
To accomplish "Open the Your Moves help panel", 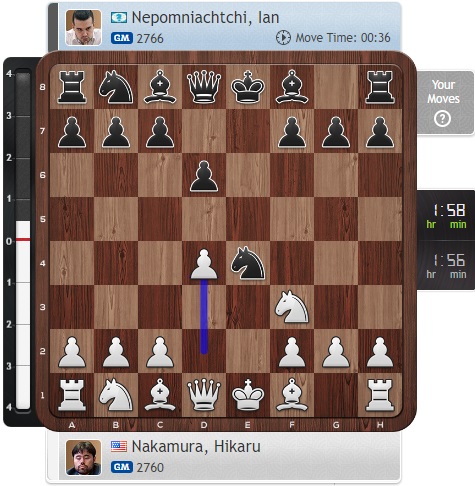I will click(445, 102).
